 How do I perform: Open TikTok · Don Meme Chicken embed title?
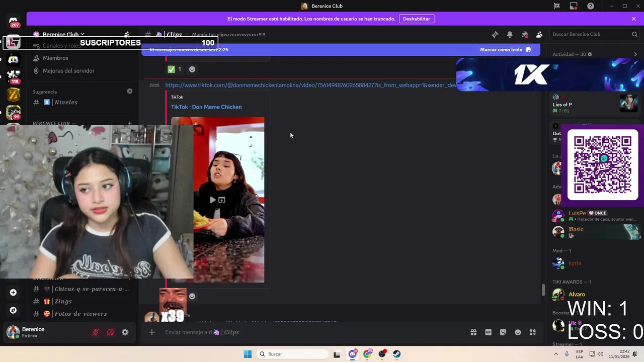(x=206, y=107)
